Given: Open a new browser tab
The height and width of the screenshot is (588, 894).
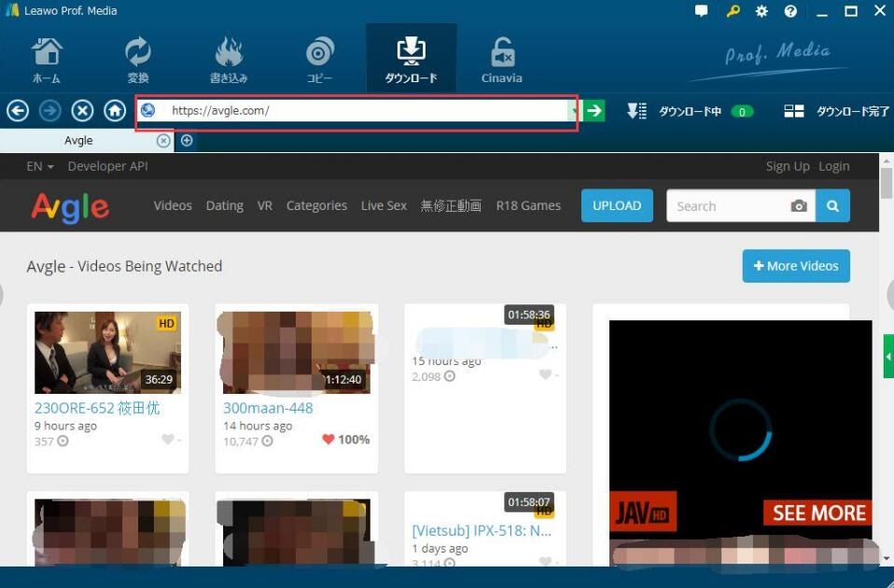Looking at the screenshot, I should pyautogui.click(x=187, y=140).
